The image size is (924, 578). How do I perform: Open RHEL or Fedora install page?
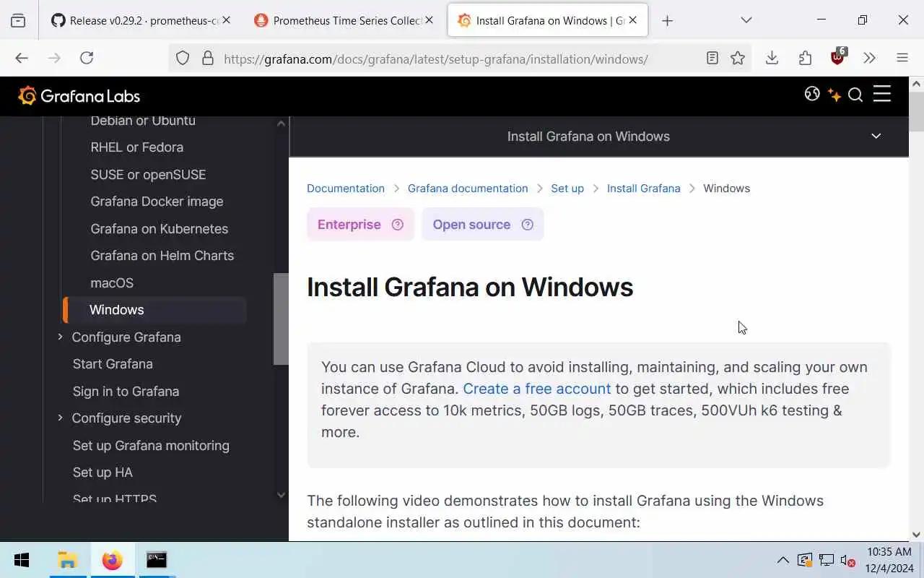[137, 147]
